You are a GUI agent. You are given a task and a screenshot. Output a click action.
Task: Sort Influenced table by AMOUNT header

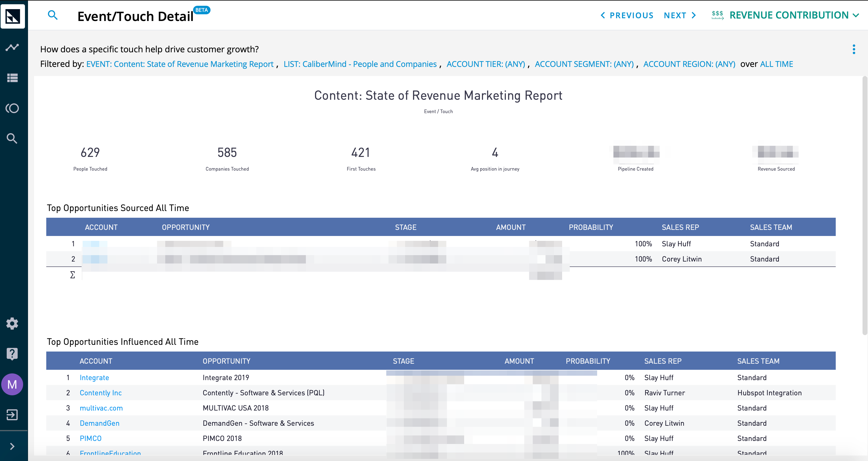click(519, 361)
